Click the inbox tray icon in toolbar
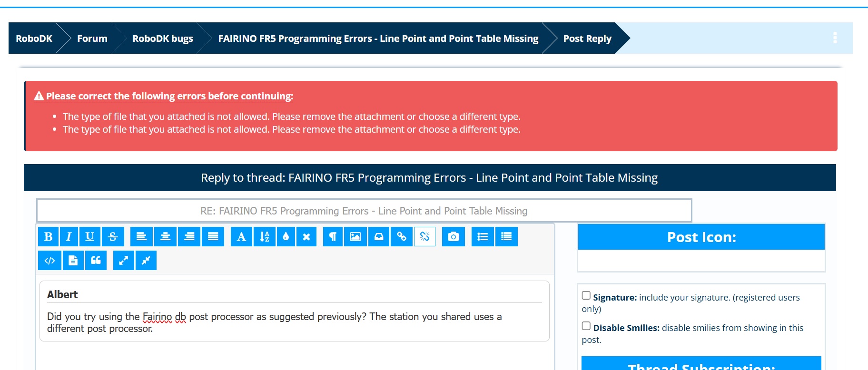The width and height of the screenshot is (868, 370). [x=379, y=236]
